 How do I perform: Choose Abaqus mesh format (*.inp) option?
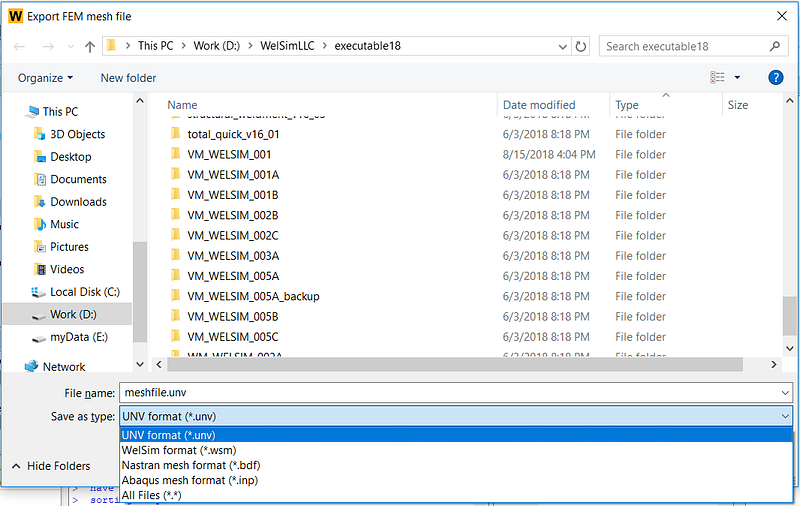(x=456, y=480)
